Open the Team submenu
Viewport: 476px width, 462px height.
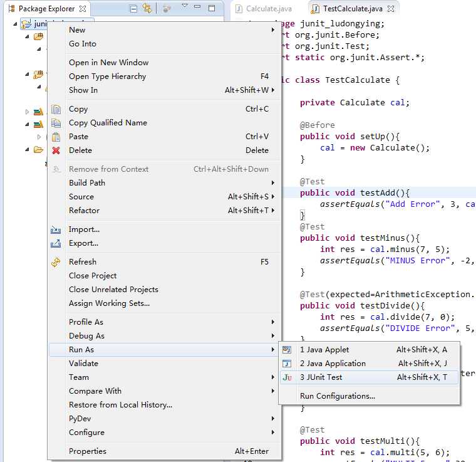[x=165, y=377]
